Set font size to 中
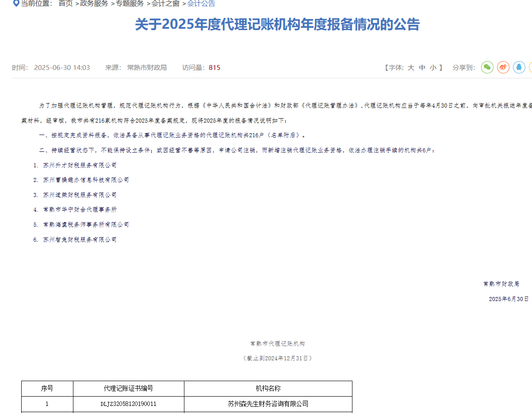The image size is (532, 413). 422,68
